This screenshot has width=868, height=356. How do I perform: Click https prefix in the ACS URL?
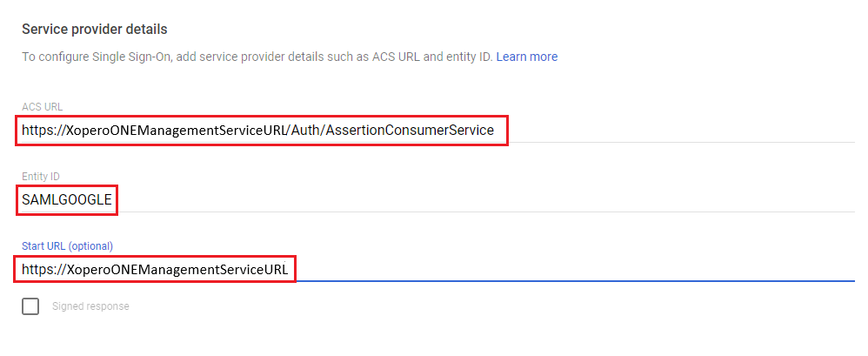coord(38,131)
